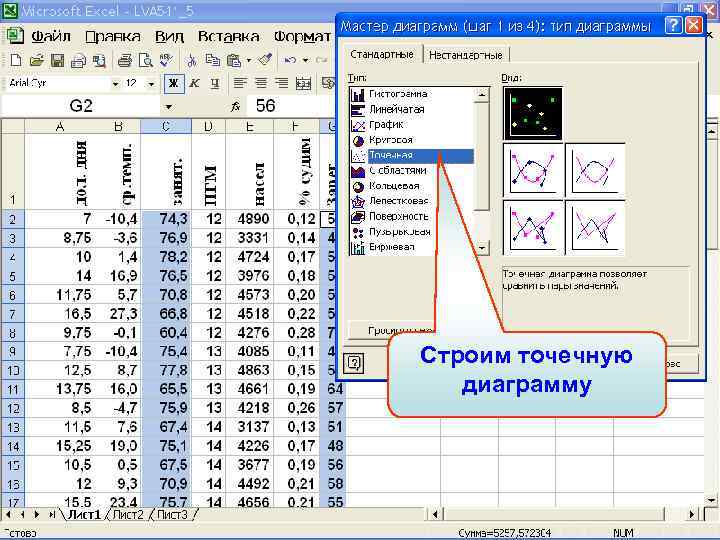Open the font size 12 dropdown
The image size is (720, 540).
tap(151, 84)
